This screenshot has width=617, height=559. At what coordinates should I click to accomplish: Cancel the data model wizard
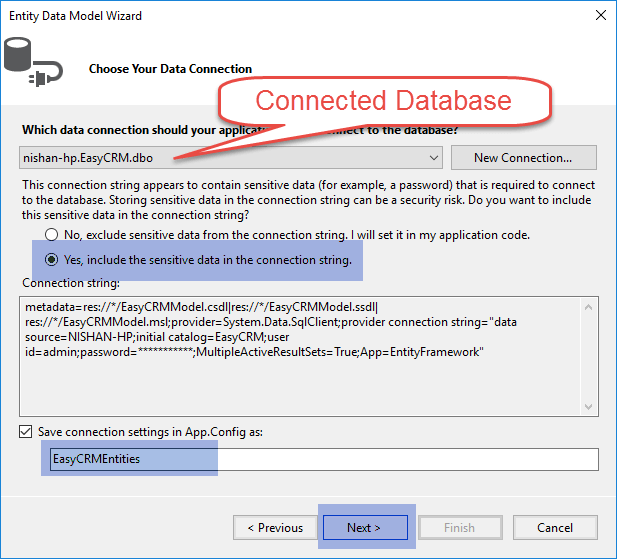554,527
